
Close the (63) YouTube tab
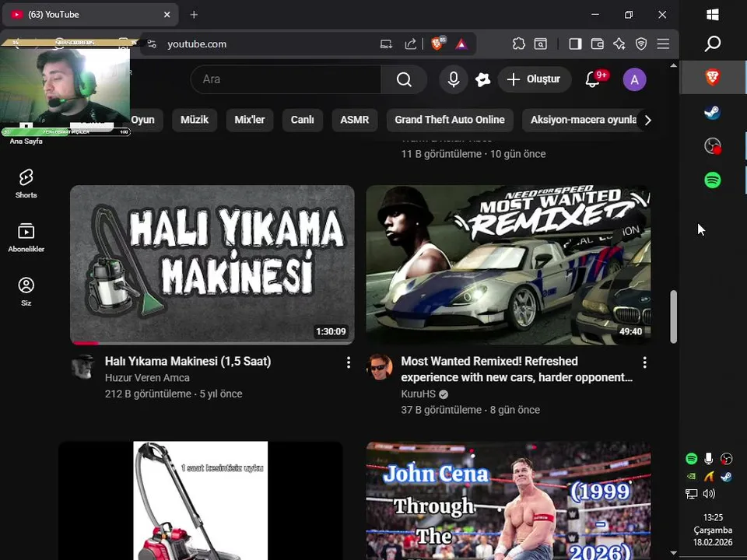pyautogui.click(x=167, y=15)
